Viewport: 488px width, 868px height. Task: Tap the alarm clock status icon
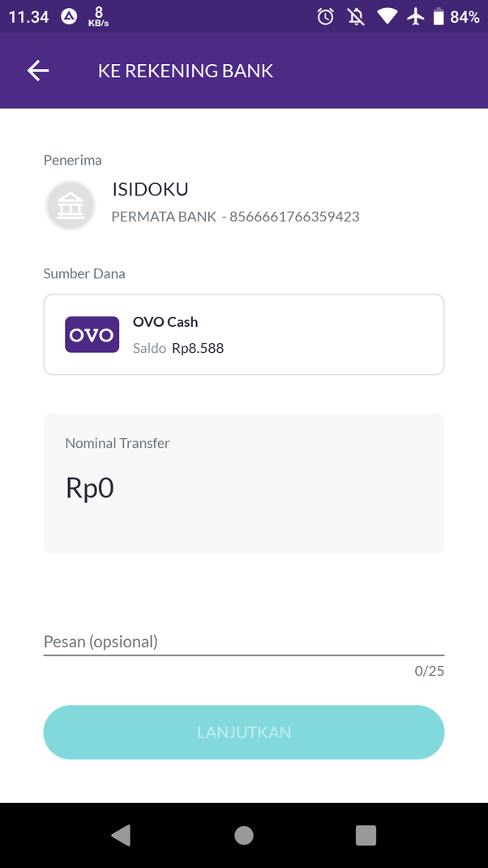[326, 16]
